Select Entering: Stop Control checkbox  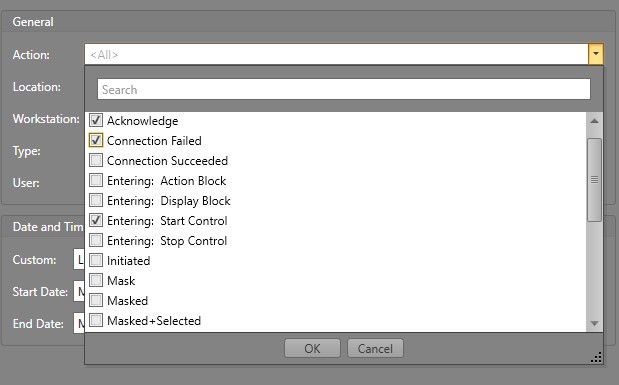click(x=96, y=240)
